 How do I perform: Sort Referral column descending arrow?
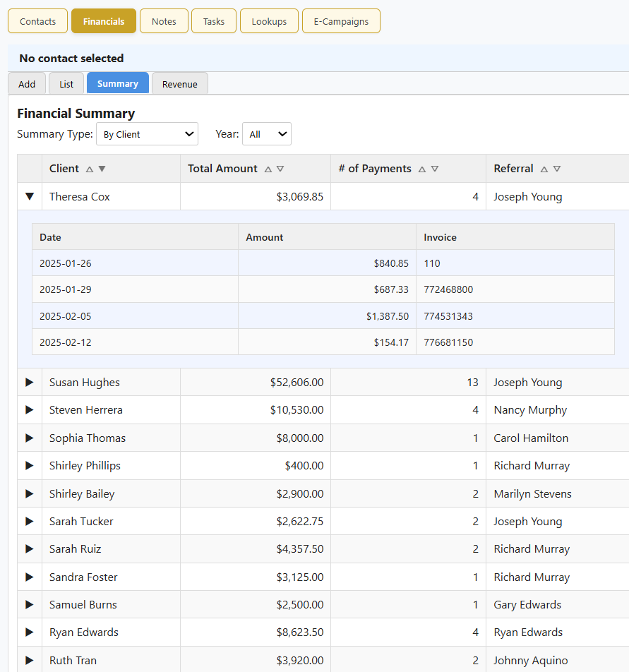pos(557,169)
